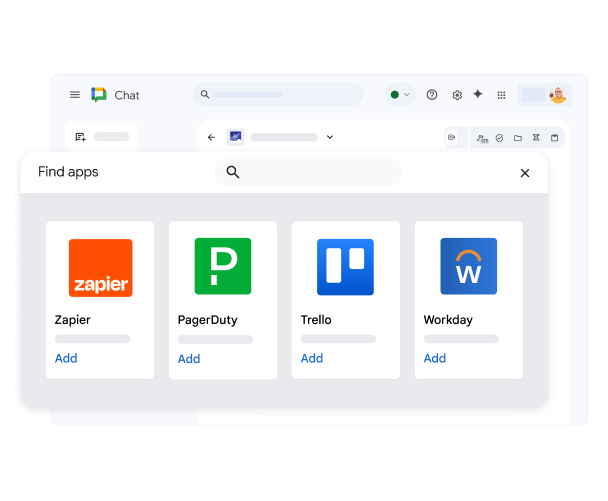
Task: Click the Chat top search bar
Action: (278, 95)
